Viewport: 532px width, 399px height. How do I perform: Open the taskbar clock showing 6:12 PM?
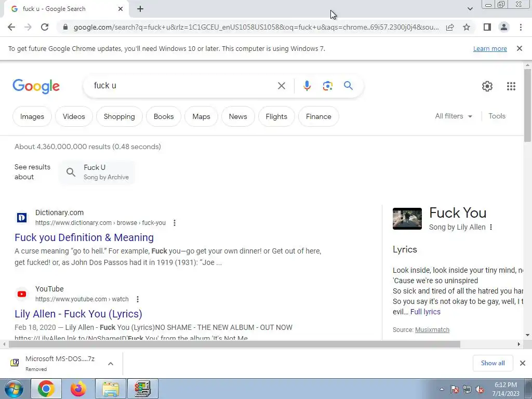(506, 389)
